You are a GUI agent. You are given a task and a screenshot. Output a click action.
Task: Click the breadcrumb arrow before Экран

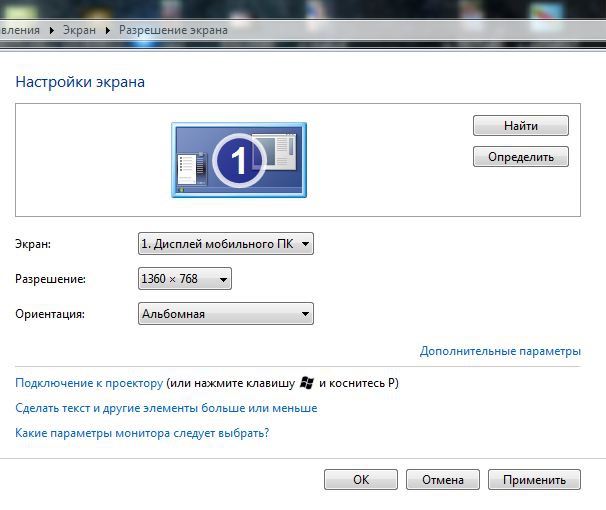50,30
